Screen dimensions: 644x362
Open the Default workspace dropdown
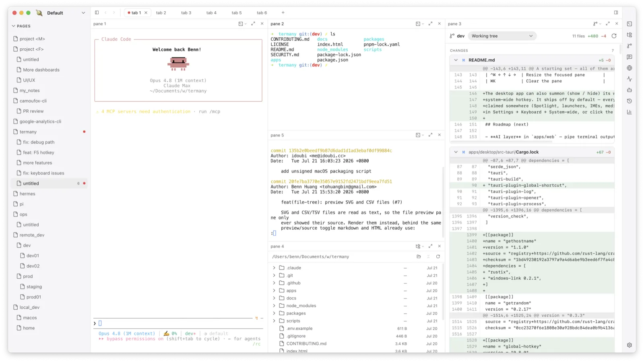[x=66, y=13]
